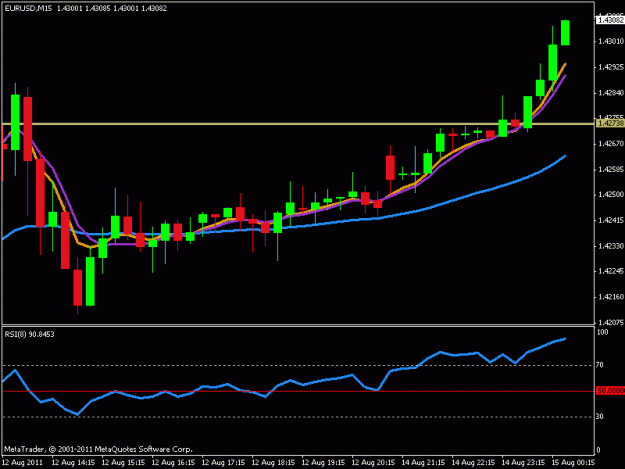Click the EURUSD,M15 chart title text

pyautogui.click(x=28, y=8)
